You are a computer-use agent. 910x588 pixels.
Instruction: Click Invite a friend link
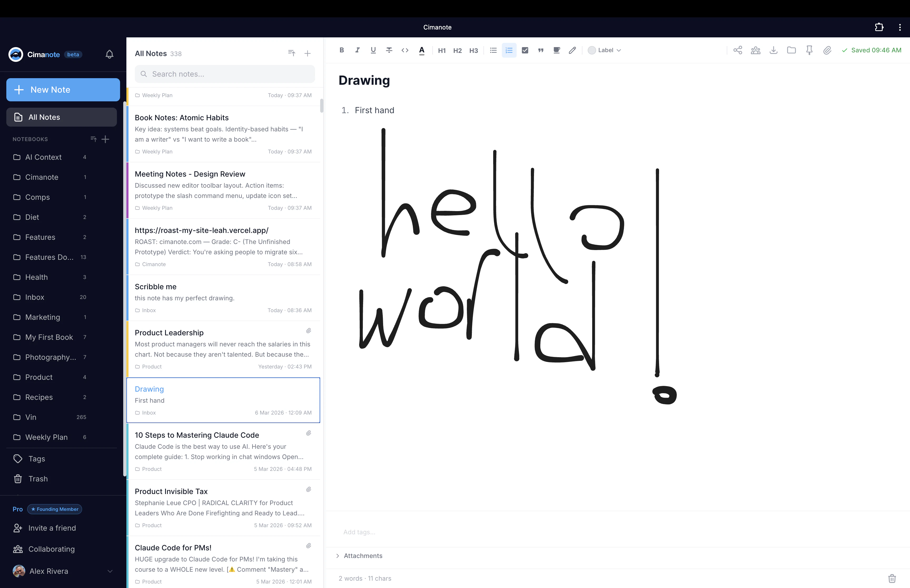pyautogui.click(x=52, y=528)
